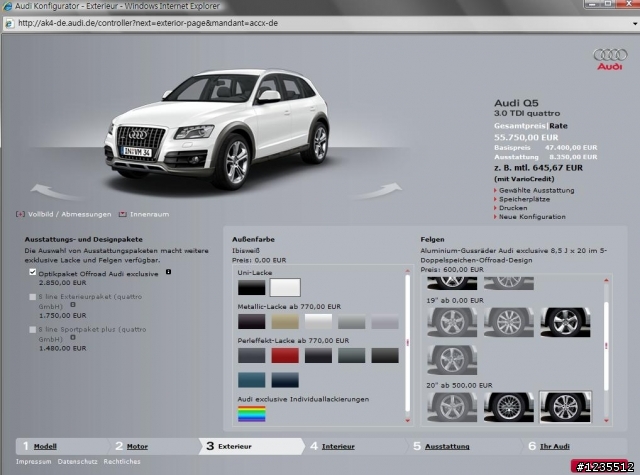Open Speicherplätze link
This screenshot has width=640, height=475.
524,199
